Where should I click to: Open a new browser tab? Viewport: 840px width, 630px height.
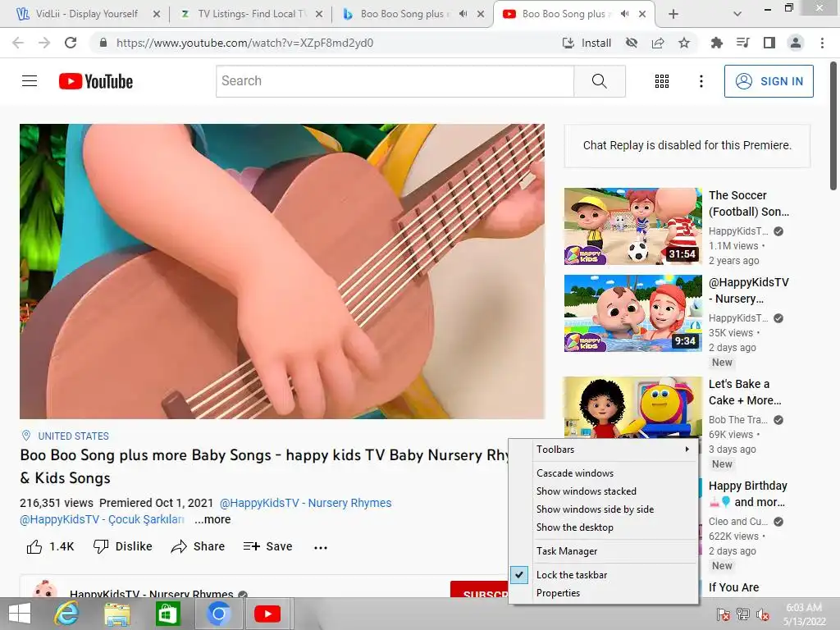tap(673, 14)
